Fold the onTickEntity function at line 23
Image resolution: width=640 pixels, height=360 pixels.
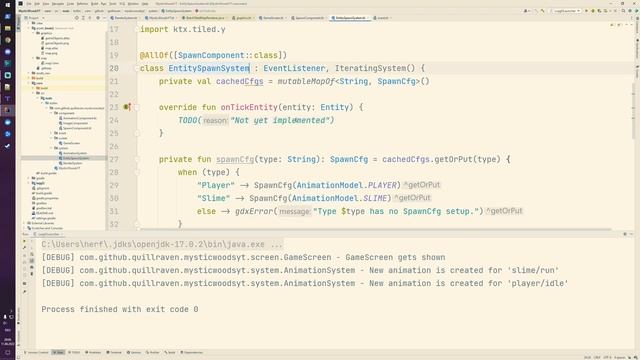137,107
